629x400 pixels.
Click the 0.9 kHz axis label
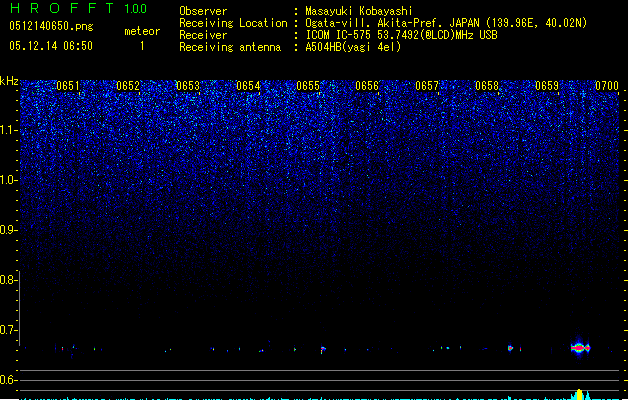(8, 230)
